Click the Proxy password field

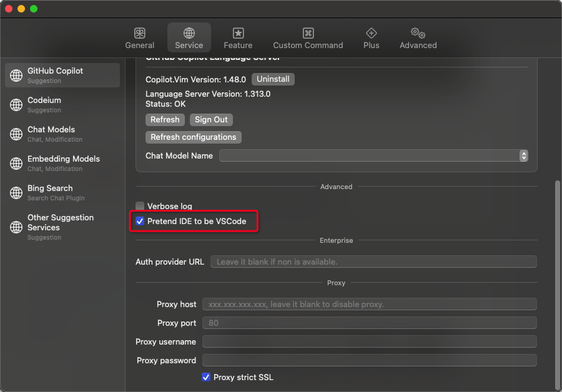(x=370, y=360)
